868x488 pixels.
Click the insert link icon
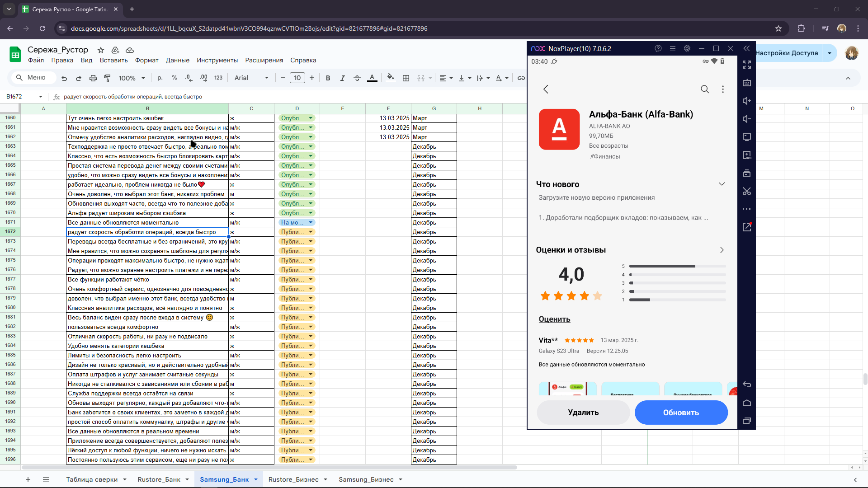(521, 78)
